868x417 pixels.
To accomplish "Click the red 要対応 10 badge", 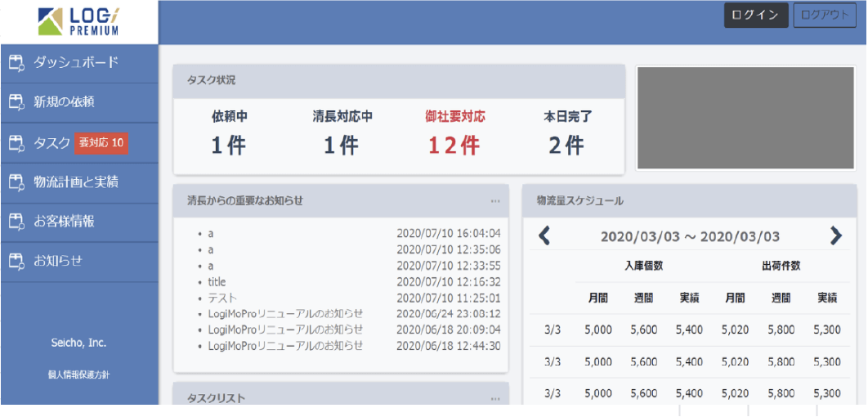I will click(x=101, y=143).
